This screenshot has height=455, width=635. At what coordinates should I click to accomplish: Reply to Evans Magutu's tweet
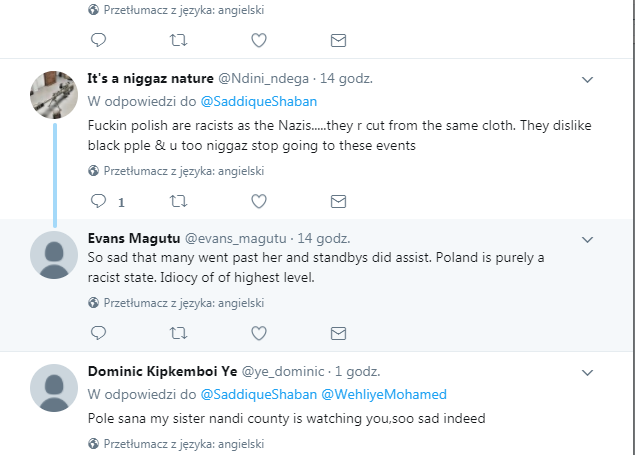98,332
